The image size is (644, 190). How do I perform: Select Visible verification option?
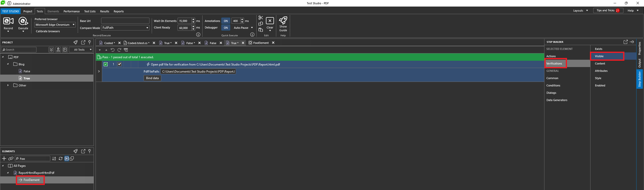point(599,56)
